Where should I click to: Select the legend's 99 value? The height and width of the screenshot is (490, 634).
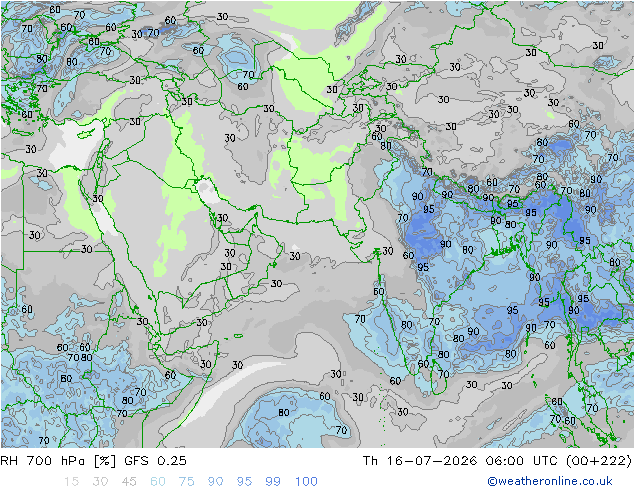click(x=273, y=481)
